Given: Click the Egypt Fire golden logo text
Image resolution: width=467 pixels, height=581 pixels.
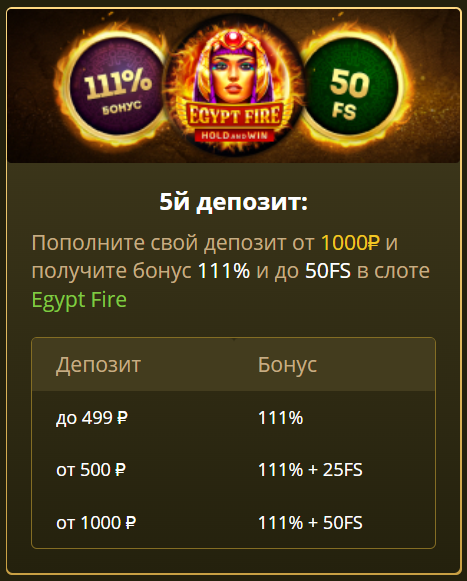Looking at the screenshot, I should (234, 116).
